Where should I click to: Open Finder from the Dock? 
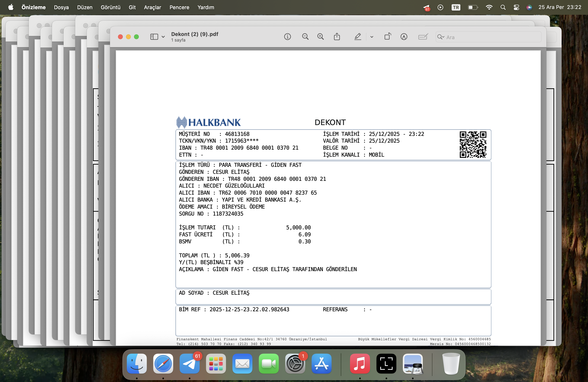137,363
